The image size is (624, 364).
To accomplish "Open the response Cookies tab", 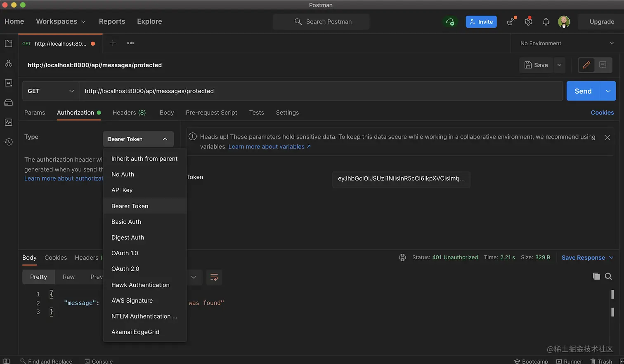I will (x=56, y=258).
